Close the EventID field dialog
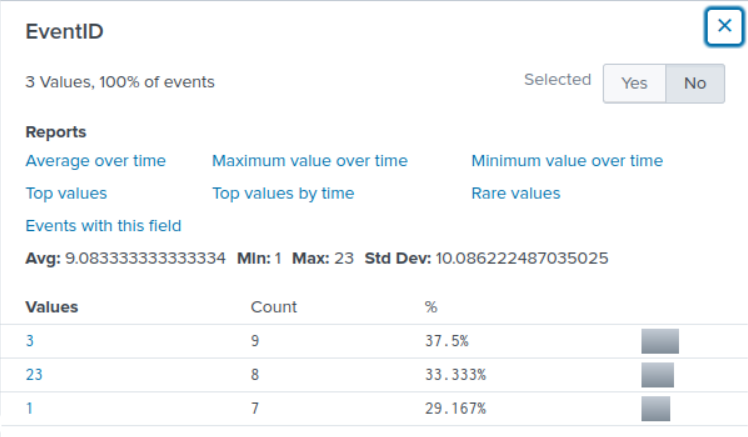 (x=724, y=27)
